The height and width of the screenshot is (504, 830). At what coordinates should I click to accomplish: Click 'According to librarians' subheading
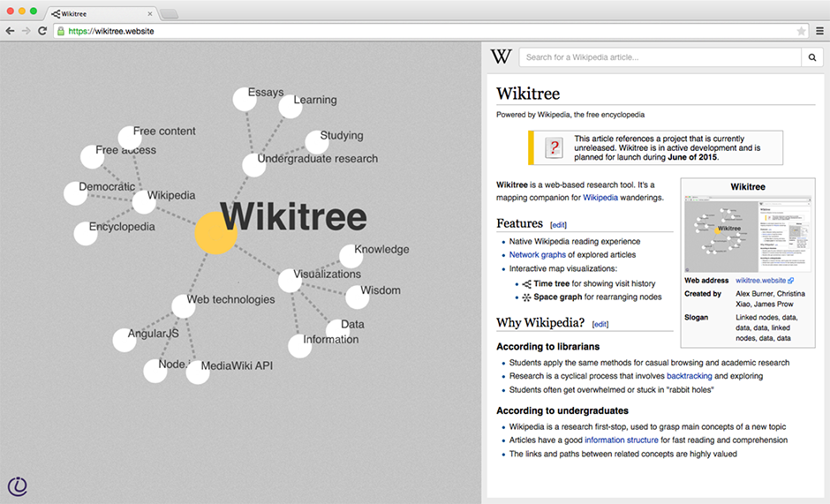(x=547, y=347)
